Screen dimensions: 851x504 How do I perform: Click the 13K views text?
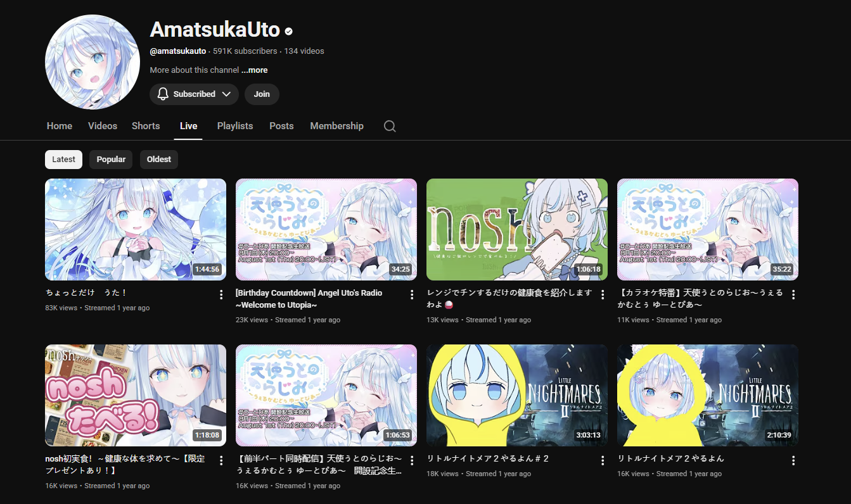(442, 320)
